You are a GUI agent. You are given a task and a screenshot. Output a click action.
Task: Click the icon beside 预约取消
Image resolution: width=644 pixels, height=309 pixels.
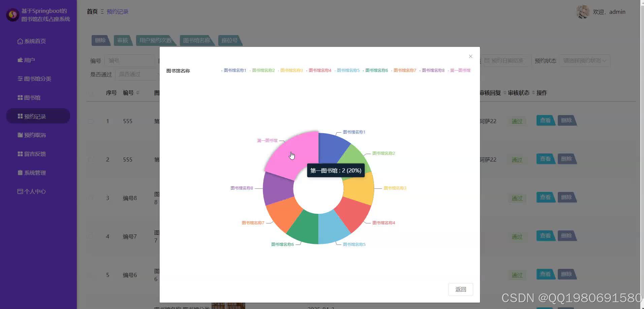click(x=20, y=135)
